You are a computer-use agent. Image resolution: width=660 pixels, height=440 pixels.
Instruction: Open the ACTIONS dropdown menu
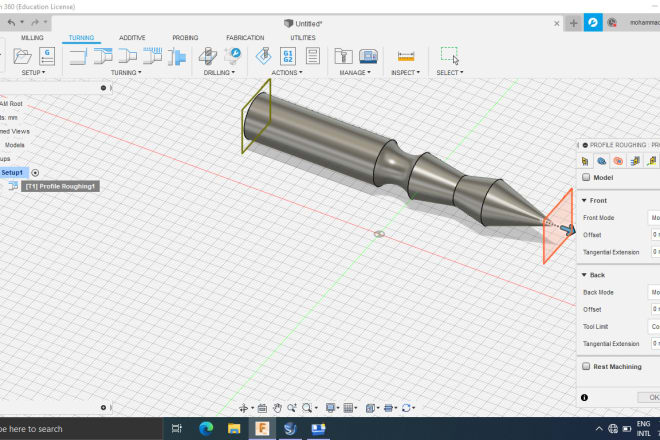coord(287,72)
